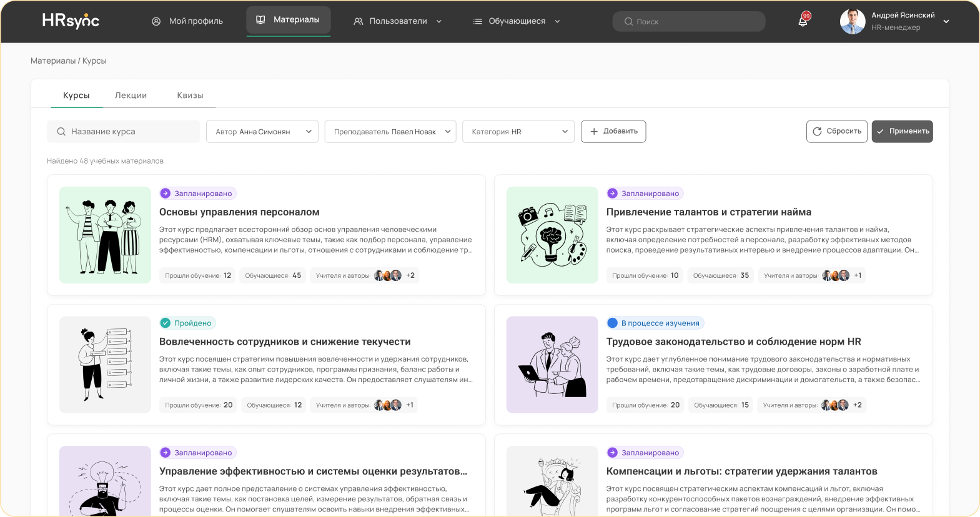Expand the Пользователи menu chevron
The height and width of the screenshot is (517, 980).
[439, 21]
